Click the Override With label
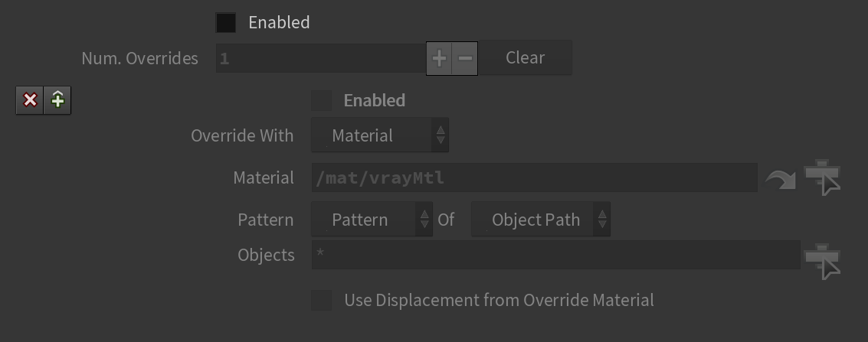 click(242, 135)
